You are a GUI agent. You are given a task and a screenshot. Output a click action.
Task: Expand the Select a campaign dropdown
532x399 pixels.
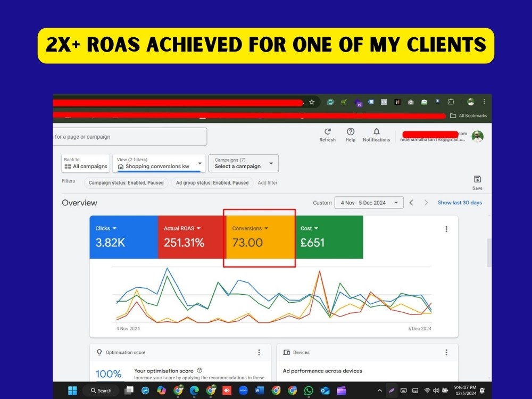[244, 163]
